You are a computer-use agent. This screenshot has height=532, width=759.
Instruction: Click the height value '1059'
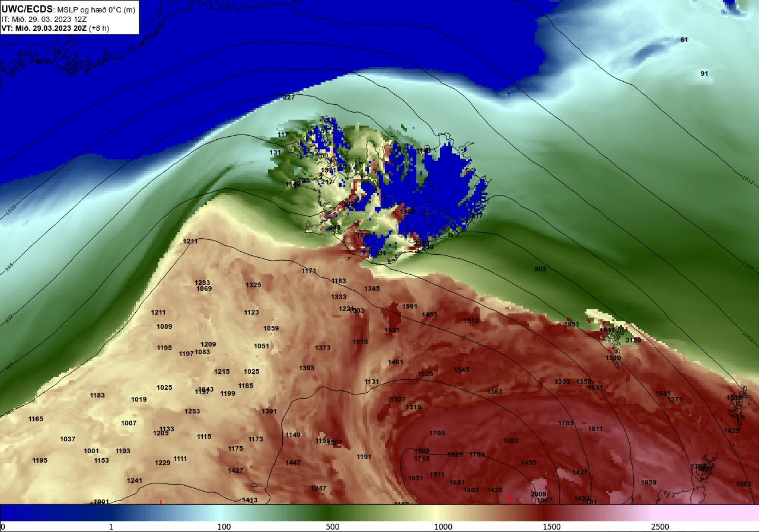[271, 328]
